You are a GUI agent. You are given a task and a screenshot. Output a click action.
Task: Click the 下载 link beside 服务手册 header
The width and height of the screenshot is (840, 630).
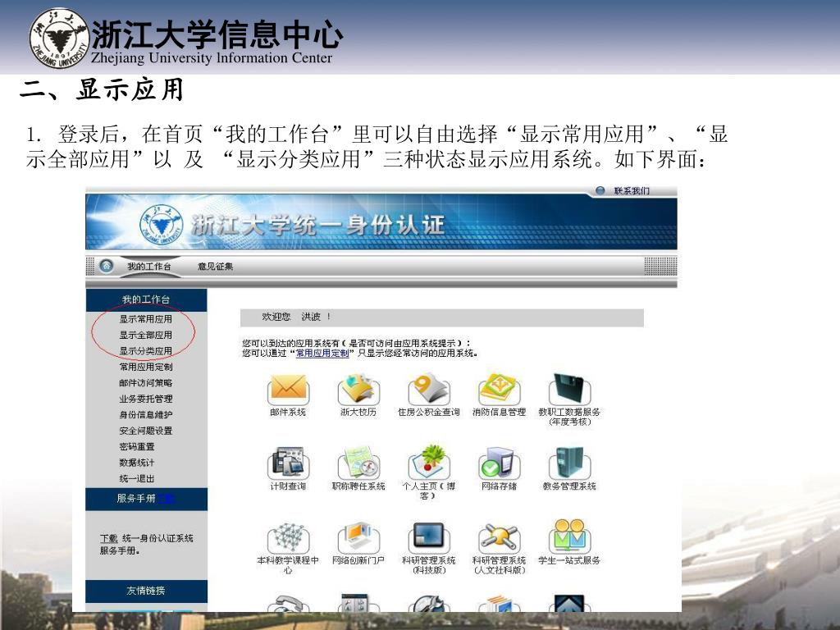tap(166, 499)
